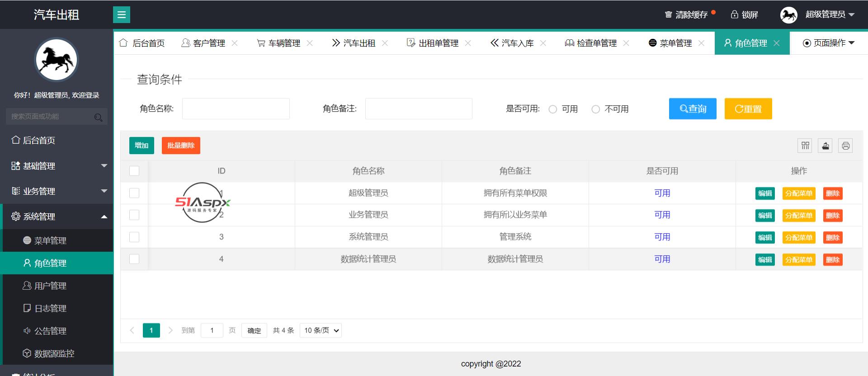Click the blue 查询 button
868x376 pixels.
pyautogui.click(x=693, y=108)
